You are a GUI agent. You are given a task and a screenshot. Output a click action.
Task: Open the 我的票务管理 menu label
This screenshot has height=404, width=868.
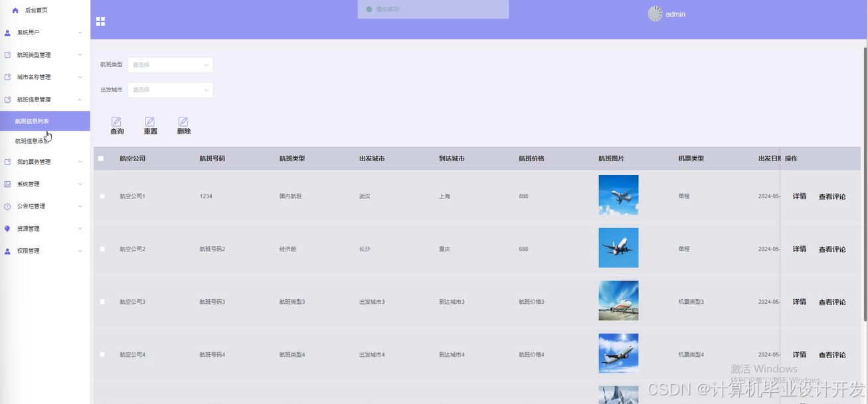[34, 162]
